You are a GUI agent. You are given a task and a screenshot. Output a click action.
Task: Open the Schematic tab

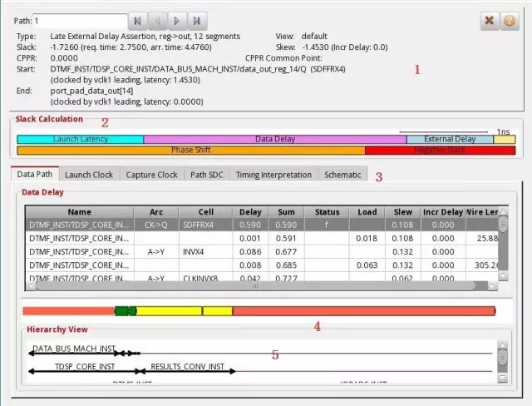342,175
